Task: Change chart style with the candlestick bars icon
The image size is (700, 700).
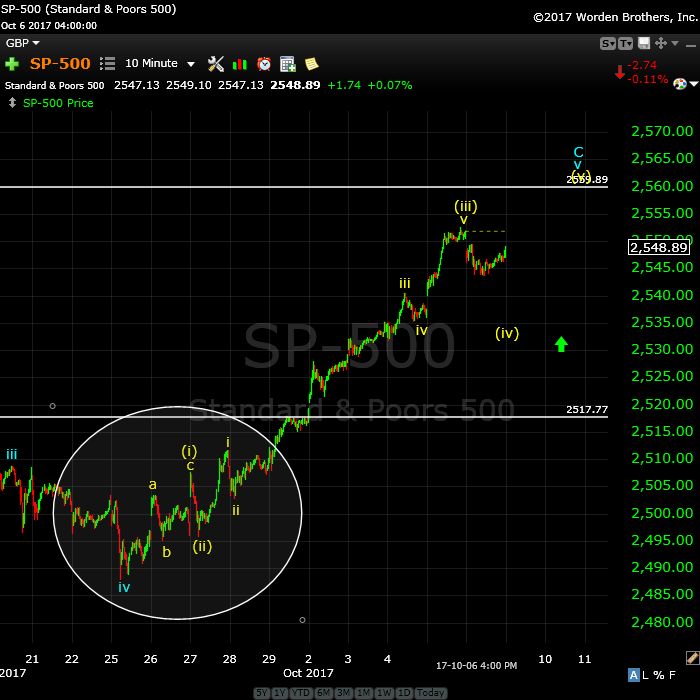Action: 240,64
